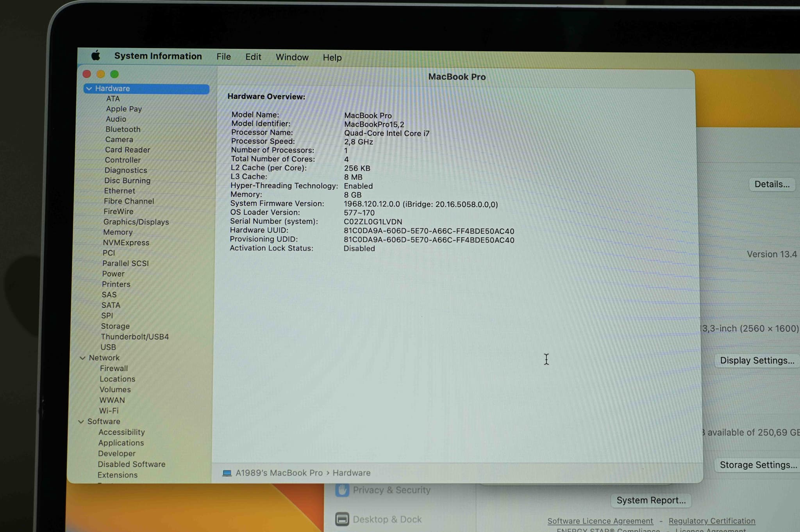The image size is (800, 532).
Task: Click the Display Settings... button
Action: click(757, 360)
